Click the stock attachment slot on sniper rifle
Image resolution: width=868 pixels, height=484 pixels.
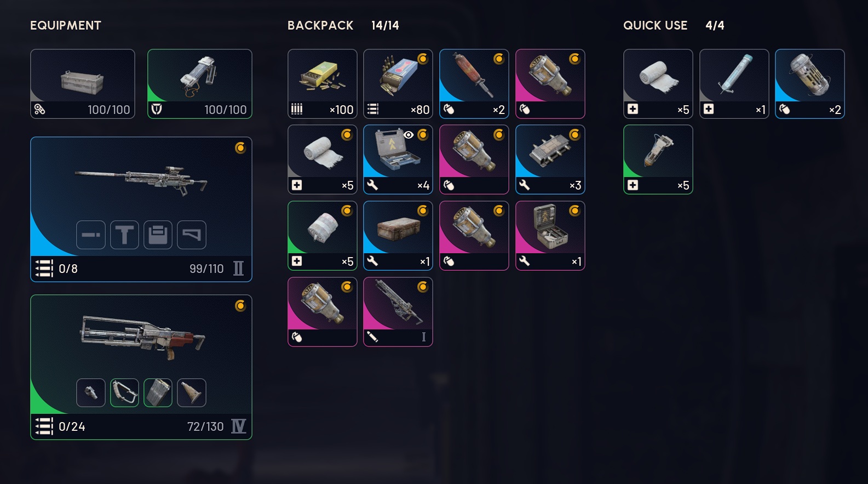192,235
